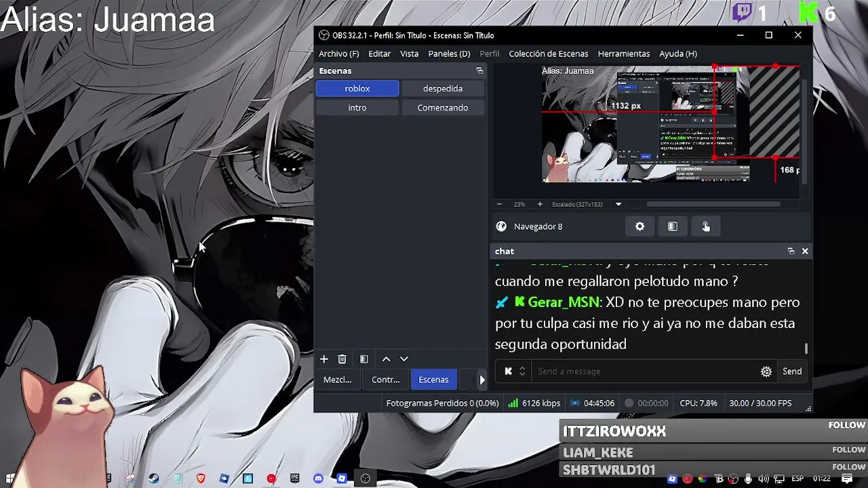Open the Vista menu
This screenshot has width=868, height=488.
(x=409, y=54)
